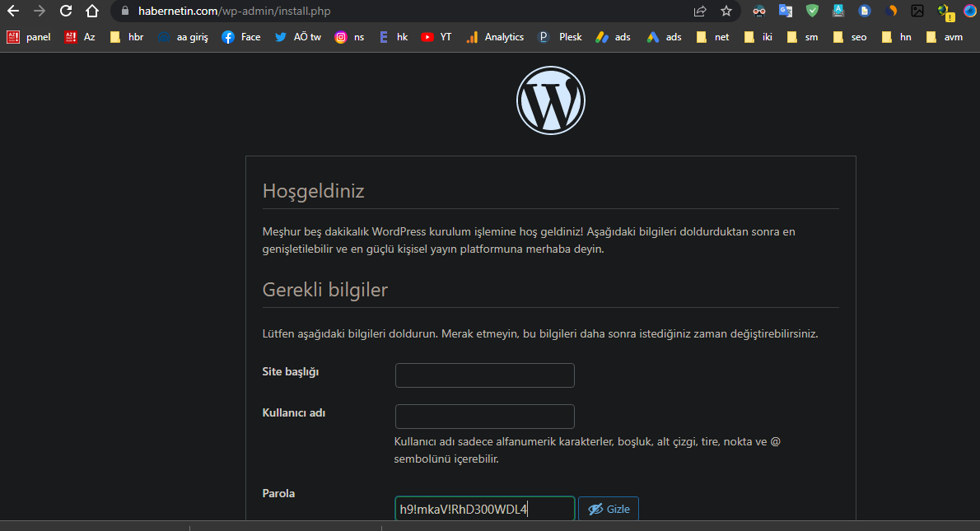Focus the Kullanıcı adı input field
Viewport: 980px width, 531px height.
tap(484, 417)
